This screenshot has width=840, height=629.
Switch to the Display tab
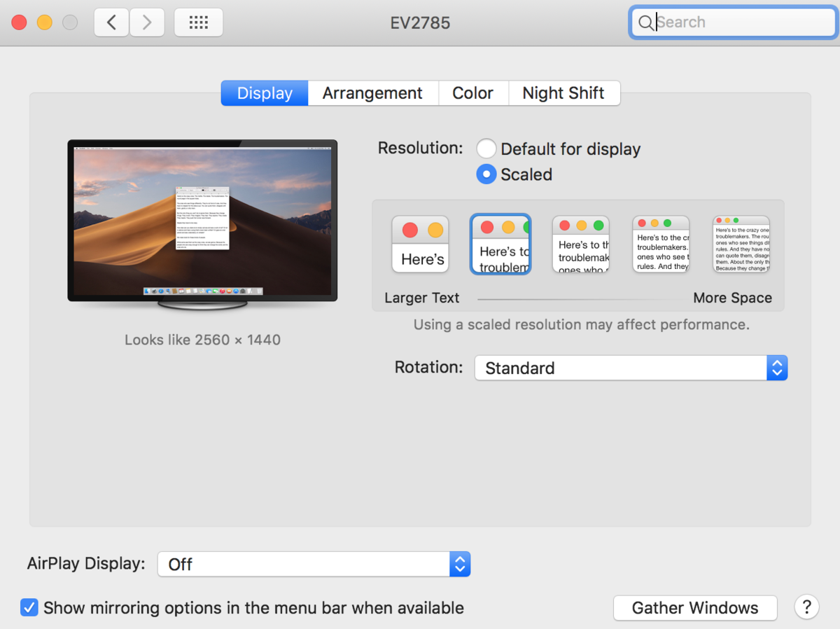[265, 93]
